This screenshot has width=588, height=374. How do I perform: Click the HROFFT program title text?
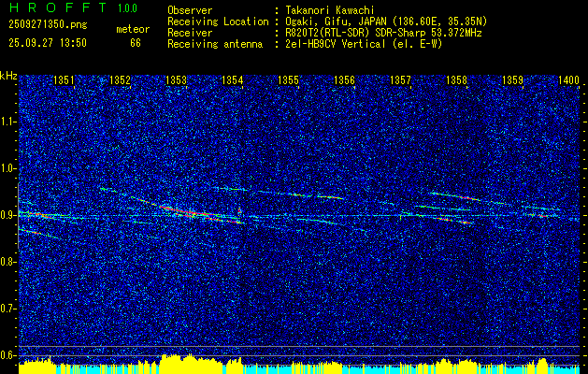point(58,7)
